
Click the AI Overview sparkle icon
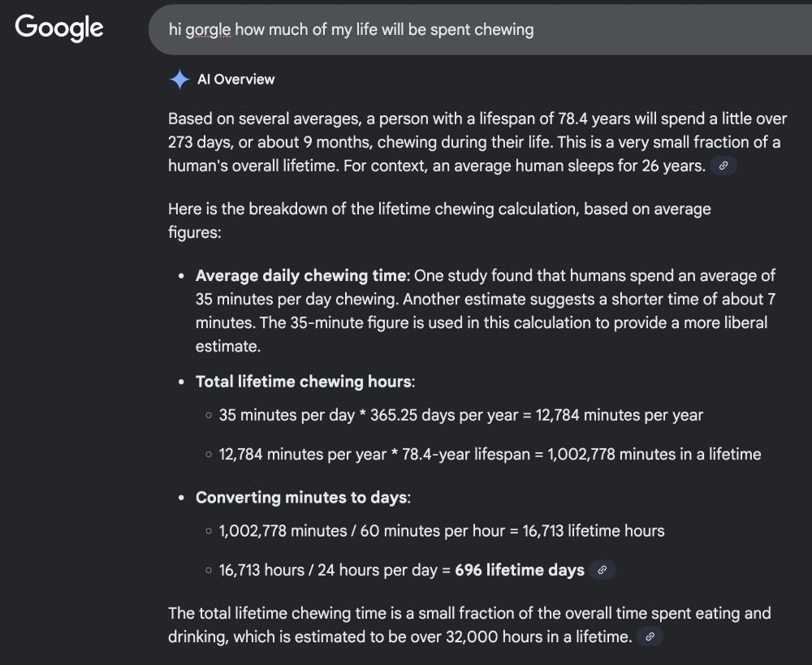click(x=179, y=80)
